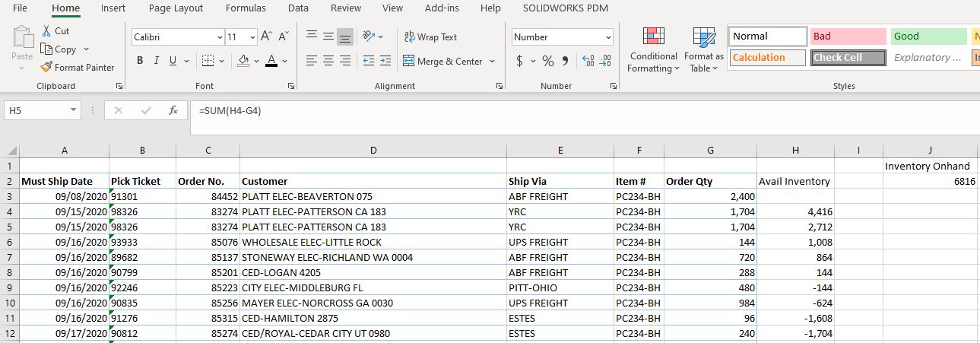
Task: Apply the Bad cell style
Action: click(848, 37)
